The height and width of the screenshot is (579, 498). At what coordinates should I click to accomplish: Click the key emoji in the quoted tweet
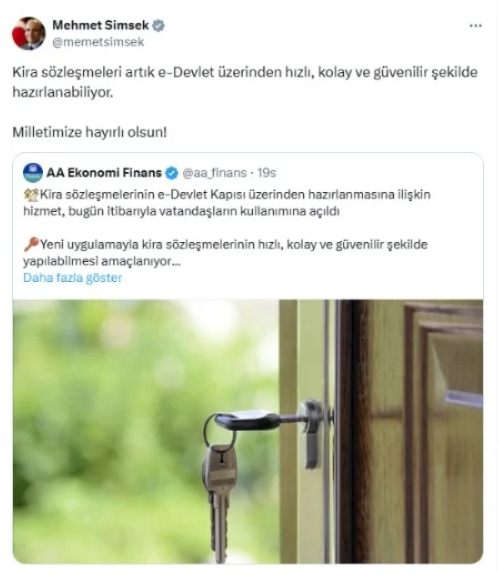31,244
